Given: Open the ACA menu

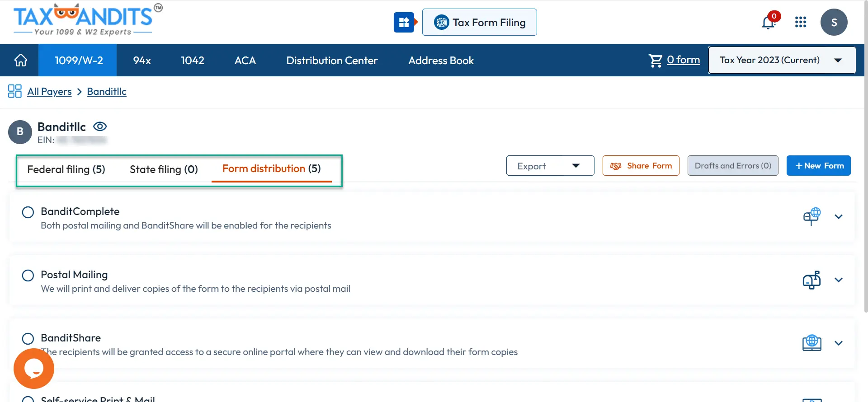Looking at the screenshot, I should (x=245, y=60).
